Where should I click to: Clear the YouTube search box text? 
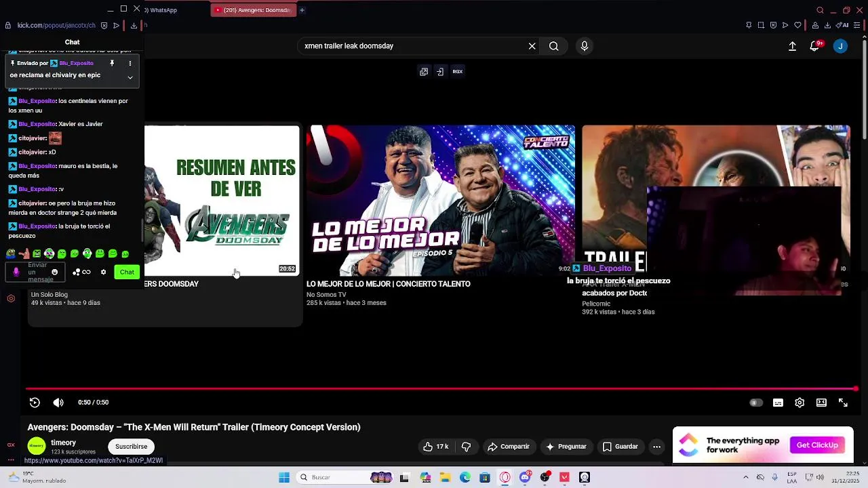click(x=532, y=46)
